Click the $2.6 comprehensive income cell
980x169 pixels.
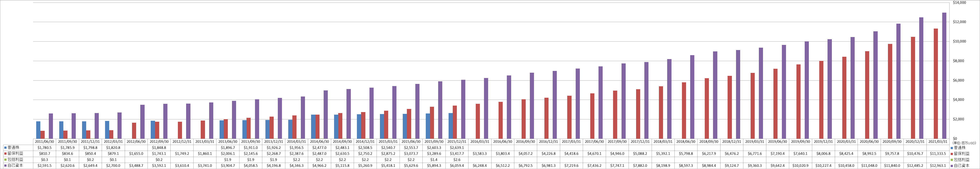[x=457, y=160]
